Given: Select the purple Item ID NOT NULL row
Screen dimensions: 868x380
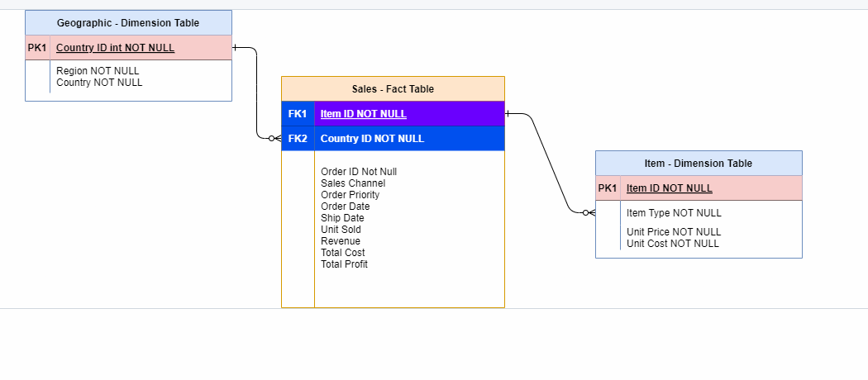Looking at the screenshot, I should [364, 114].
